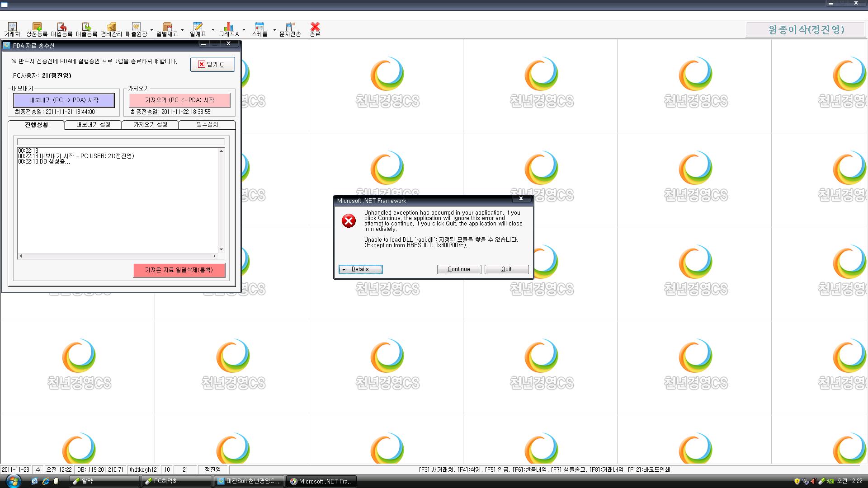Click log panel vertical scrollbar up arrow

(x=221, y=151)
